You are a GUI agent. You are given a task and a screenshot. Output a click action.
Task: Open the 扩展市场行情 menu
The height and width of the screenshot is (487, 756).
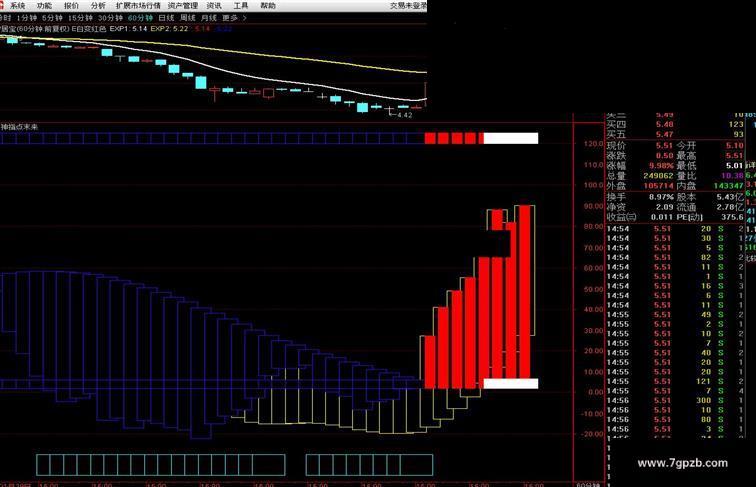coord(138,6)
